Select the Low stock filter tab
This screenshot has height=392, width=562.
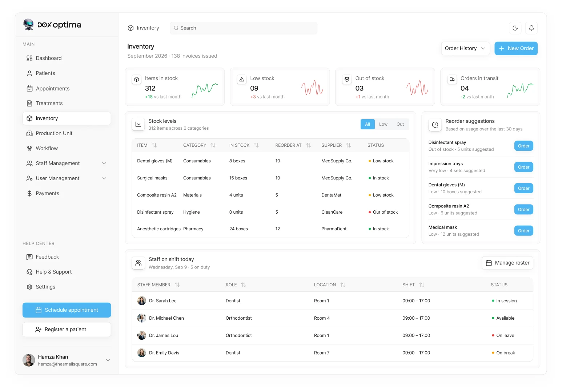coord(383,124)
